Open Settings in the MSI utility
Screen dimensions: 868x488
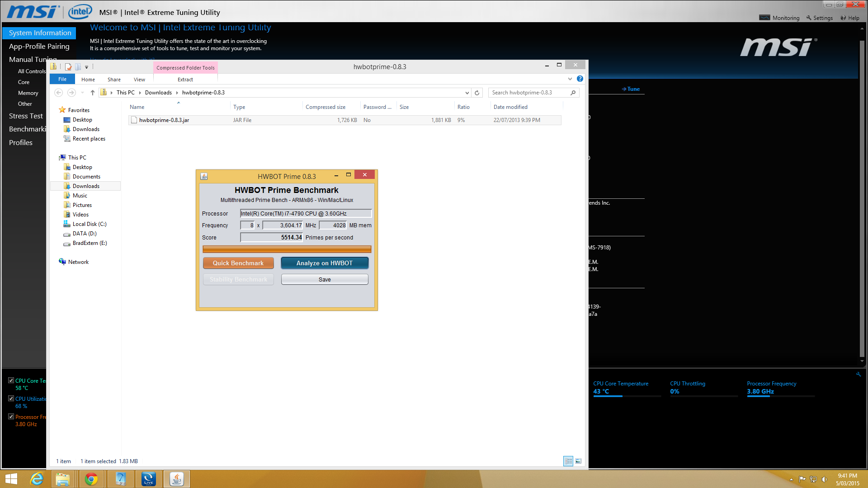coord(819,18)
